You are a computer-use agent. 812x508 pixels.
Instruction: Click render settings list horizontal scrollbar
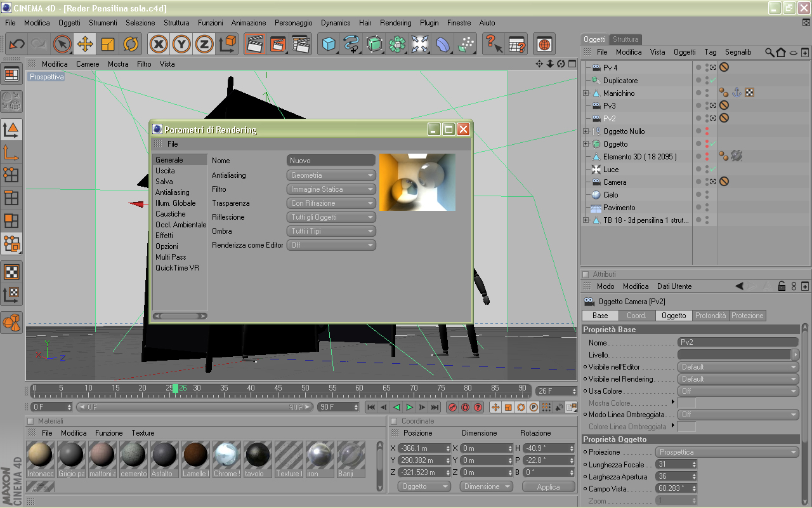(x=180, y=316)
